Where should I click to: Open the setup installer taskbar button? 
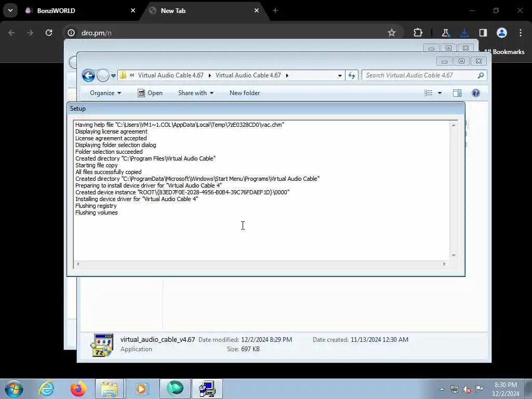click(x=207, y=389)
